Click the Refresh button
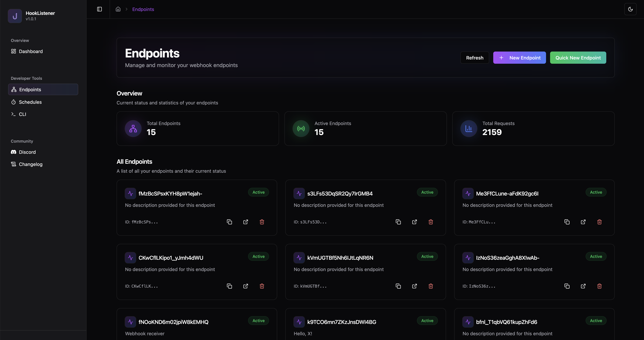The image size is (644, 340). pos(474,58)
